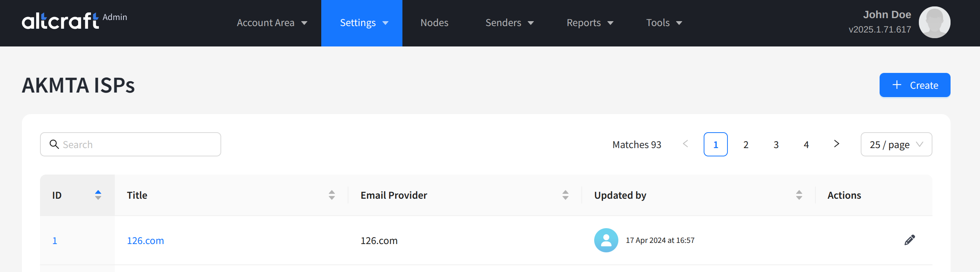
Task: Go to next page with right chevron
Action: pyautogui.click(x=836, y=144)
